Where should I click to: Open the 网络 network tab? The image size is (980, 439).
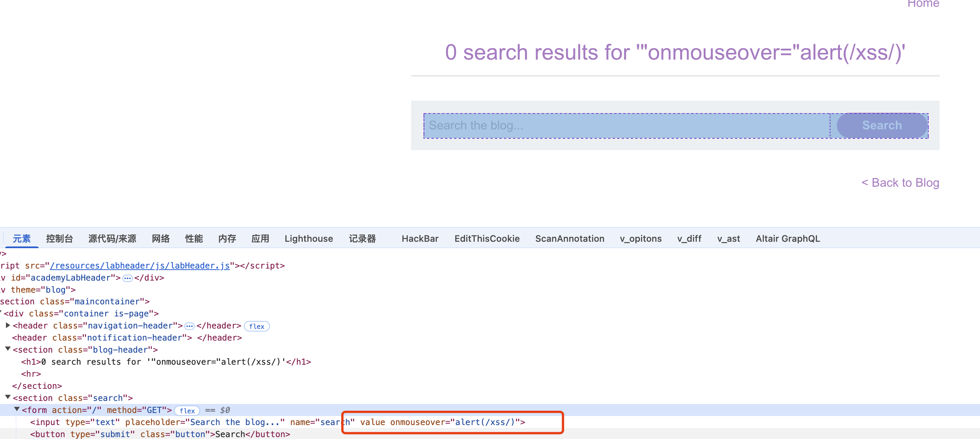tap(160, 238)
